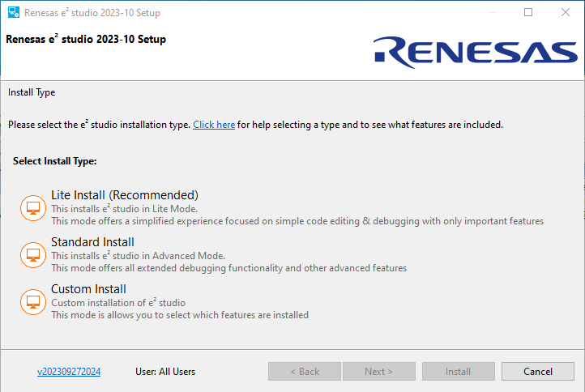Click the Advanced Mode description text
This screenshot has width=585, height=392.
click(x=138, y=255)
